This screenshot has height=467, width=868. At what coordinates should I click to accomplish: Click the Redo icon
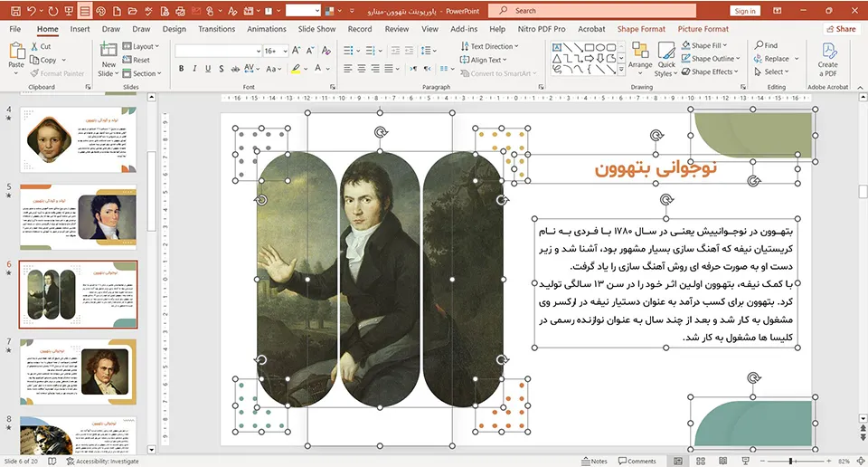pyautogui.click(x=52, y=11)
